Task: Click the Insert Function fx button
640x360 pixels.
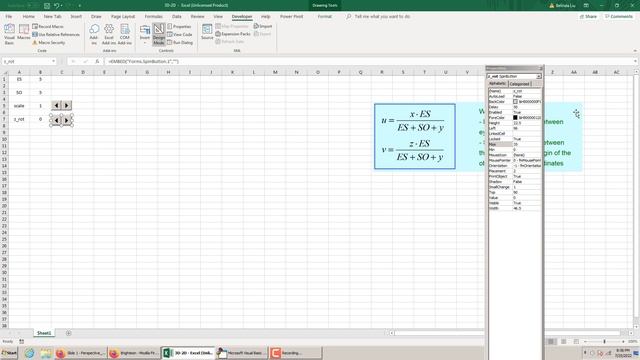Action: 97,61
